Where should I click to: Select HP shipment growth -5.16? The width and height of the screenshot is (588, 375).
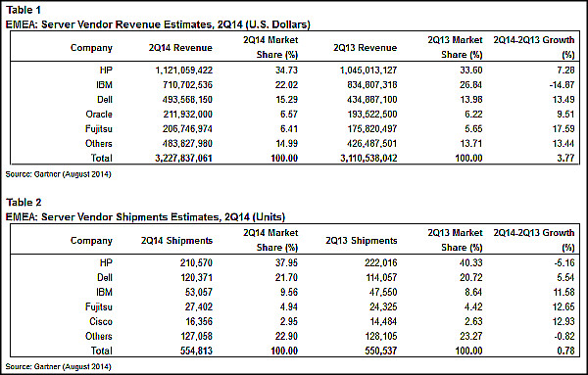(564, 262)
